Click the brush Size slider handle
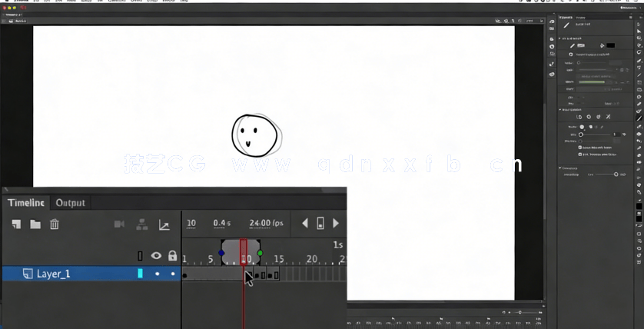This screenshot has height=329, width=644. tap(581, 135)
